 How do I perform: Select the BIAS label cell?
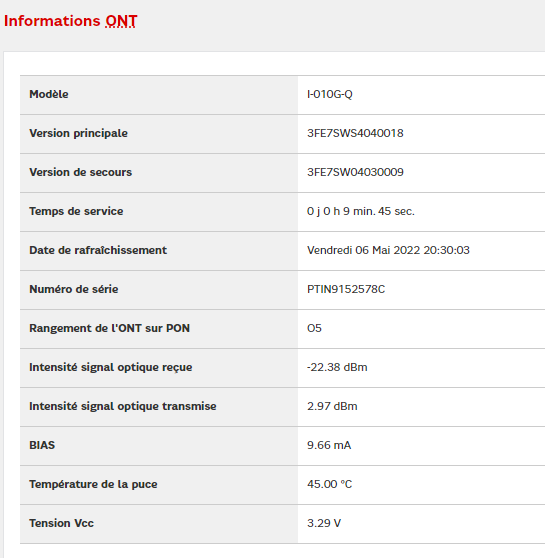click(x=159, y=446)
